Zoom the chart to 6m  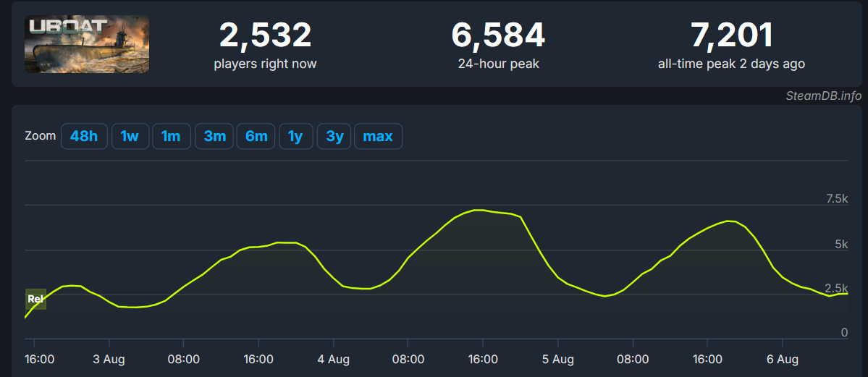pyautogui.click(x=256, y=136)
